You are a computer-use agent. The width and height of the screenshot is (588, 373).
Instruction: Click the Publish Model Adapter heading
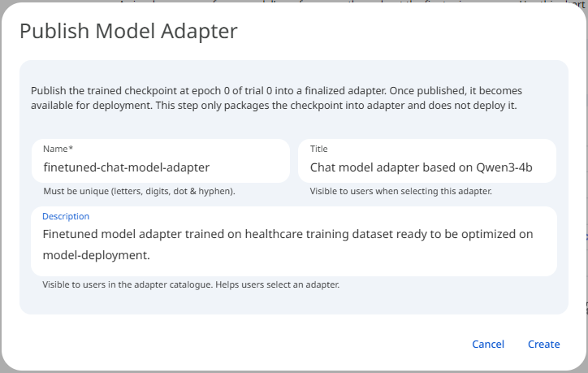pyautogui.click(x=128, y=32)
